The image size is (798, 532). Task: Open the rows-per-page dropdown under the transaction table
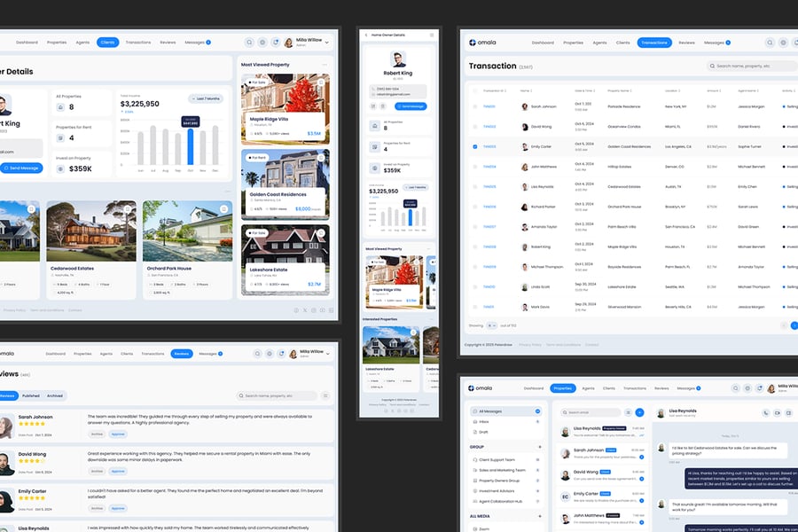pyautogui.click(x=493, y=325)
